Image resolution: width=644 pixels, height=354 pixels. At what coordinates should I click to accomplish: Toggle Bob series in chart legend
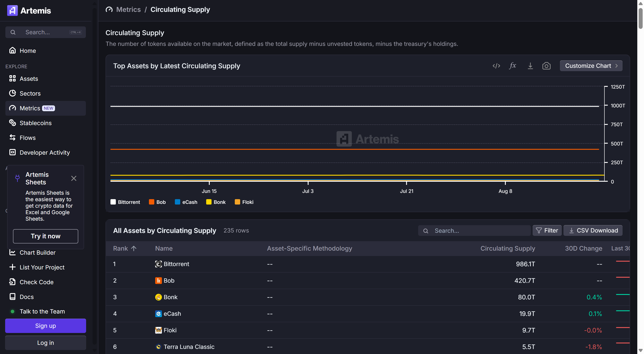pos(157,202)
